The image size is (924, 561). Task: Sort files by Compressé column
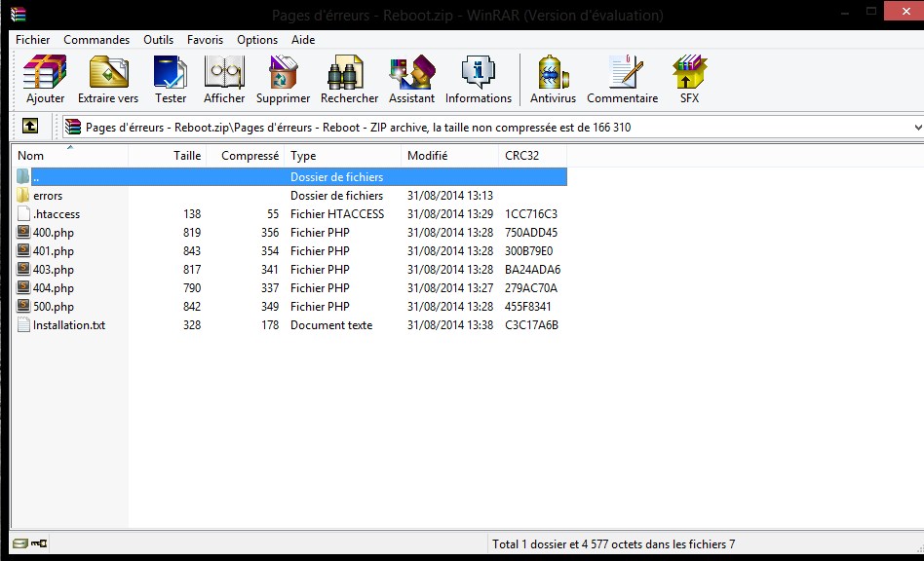246,156
